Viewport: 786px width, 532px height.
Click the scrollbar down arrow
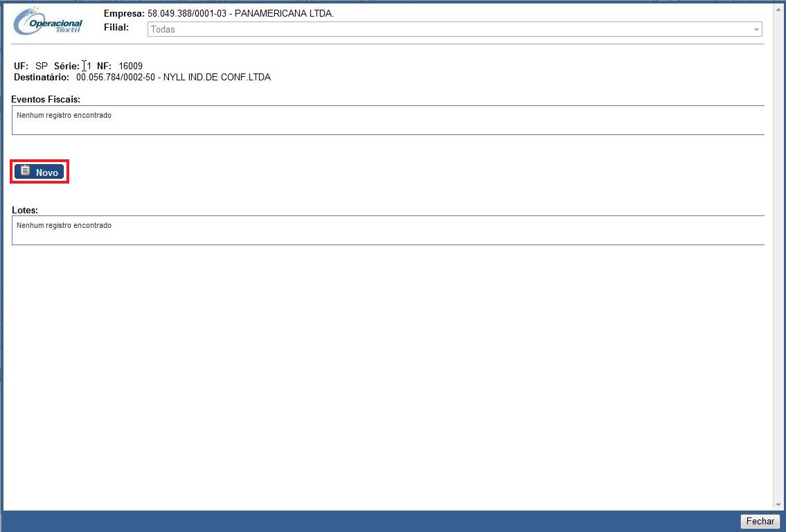[778, 505]
